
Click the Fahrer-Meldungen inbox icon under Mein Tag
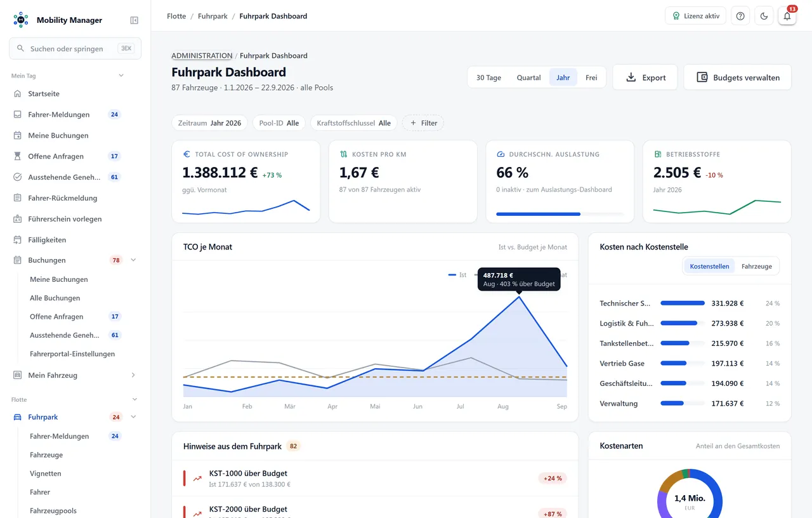click(x=18, y=114)
